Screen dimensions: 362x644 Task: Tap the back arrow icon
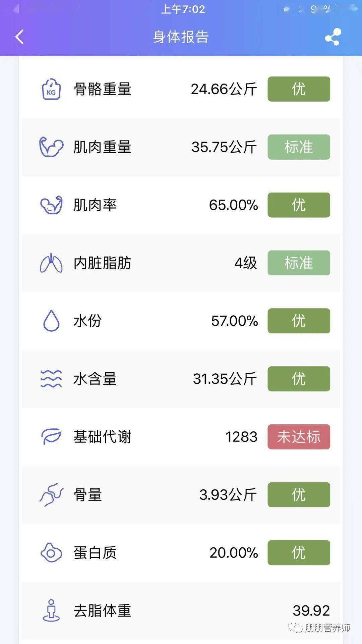click(x=20, y=37)
